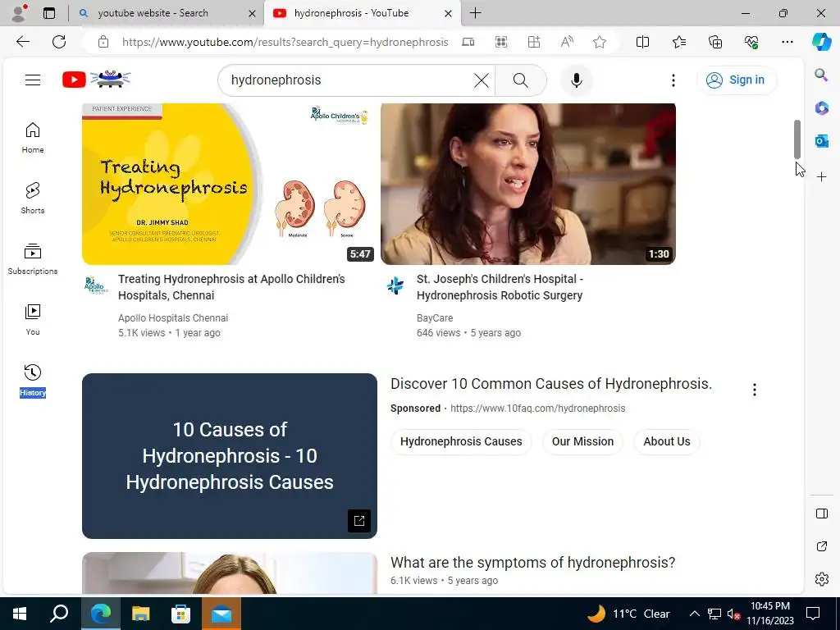
Task: Open Mail app from taskbar
Action: click(x=221, y=614)
